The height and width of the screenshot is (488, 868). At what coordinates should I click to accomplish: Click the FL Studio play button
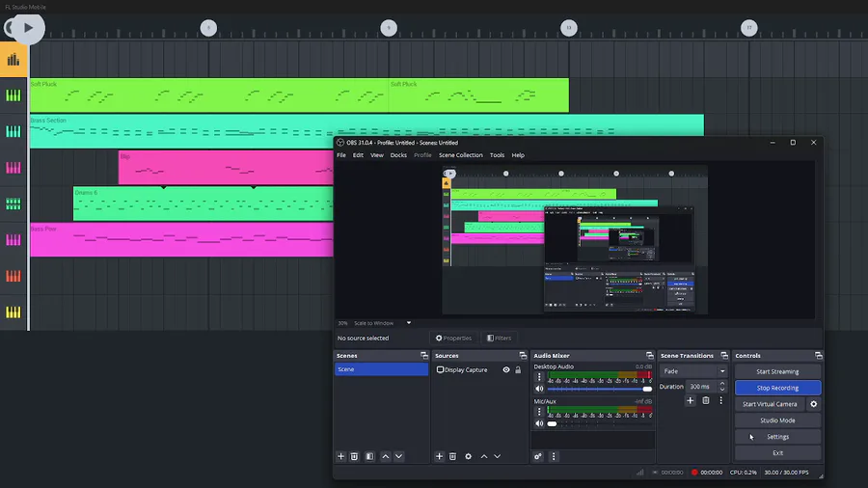(28, 28)
